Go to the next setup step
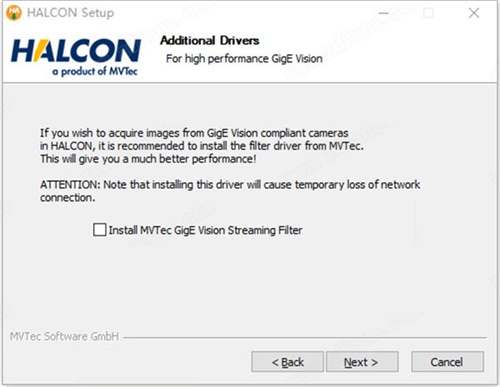The height and width of the screenshot is (387, 500). pos(362,362)
